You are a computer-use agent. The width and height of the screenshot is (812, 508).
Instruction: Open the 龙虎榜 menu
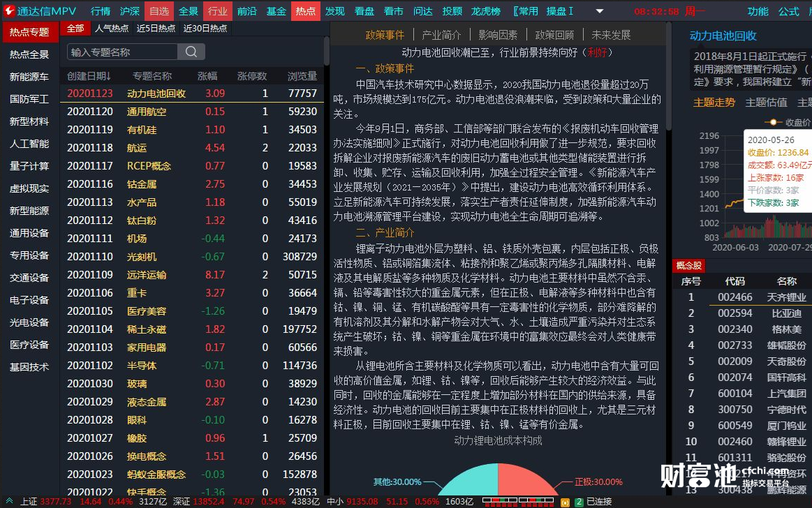486,11
